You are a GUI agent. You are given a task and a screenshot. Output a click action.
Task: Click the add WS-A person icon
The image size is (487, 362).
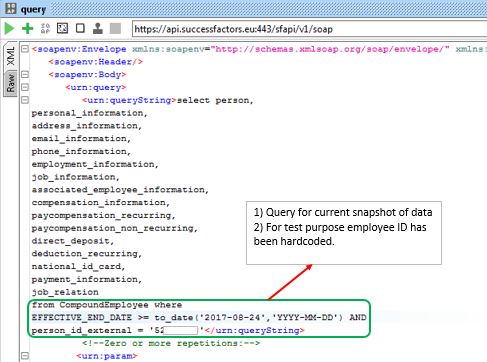98,28
